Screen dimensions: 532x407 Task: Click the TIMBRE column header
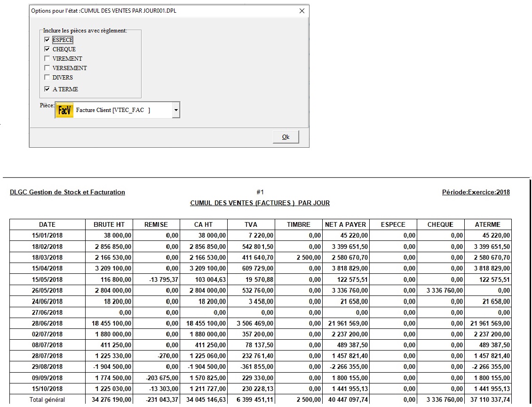point(299,224)
